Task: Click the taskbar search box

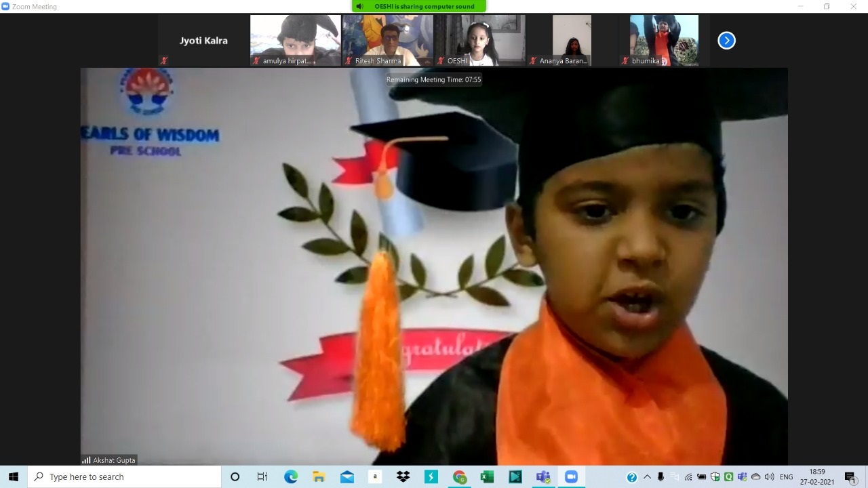Action: coord(125,476)
